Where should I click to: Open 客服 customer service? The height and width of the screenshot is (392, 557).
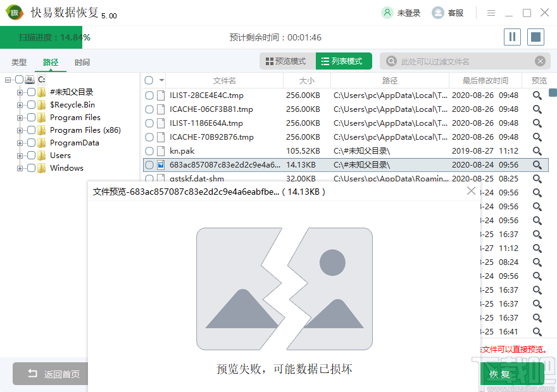tap(447, 13)
